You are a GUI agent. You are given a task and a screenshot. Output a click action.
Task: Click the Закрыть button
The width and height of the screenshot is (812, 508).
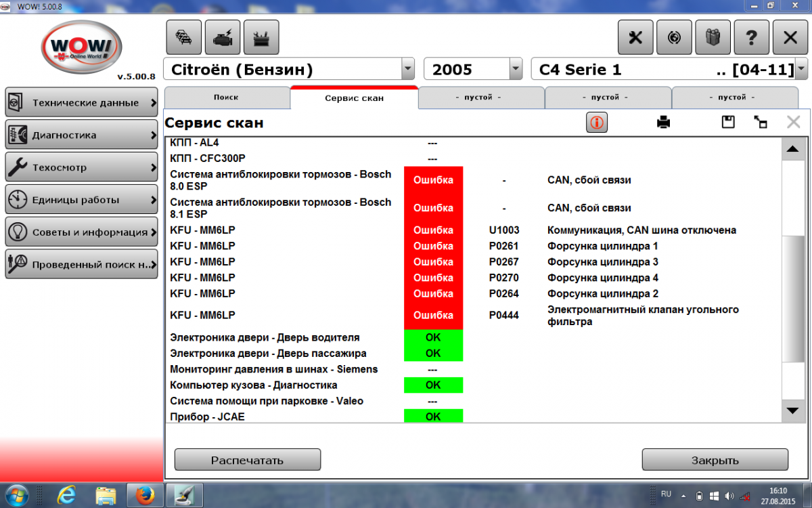point(715,460)
